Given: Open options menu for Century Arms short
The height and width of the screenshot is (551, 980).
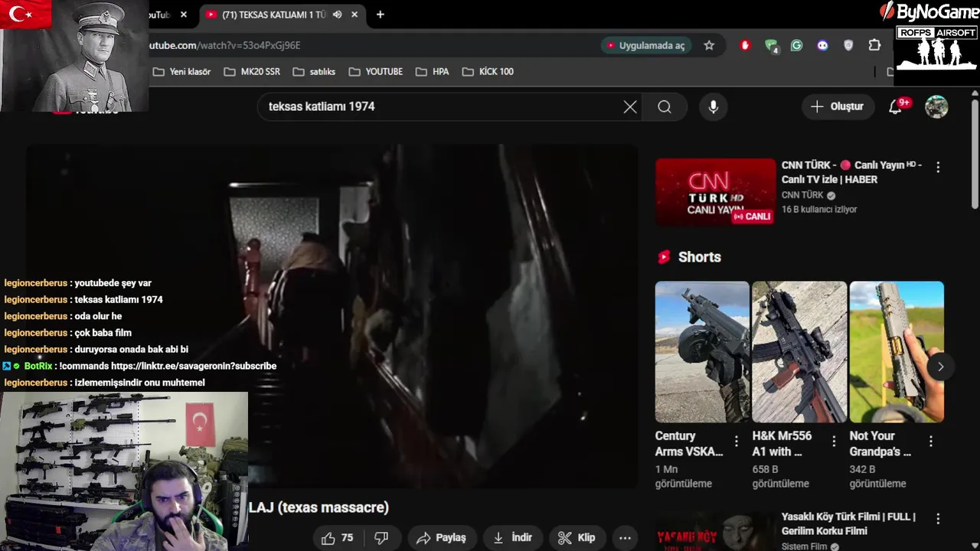Looking at the screenshot, I should (x=737, y=442).
